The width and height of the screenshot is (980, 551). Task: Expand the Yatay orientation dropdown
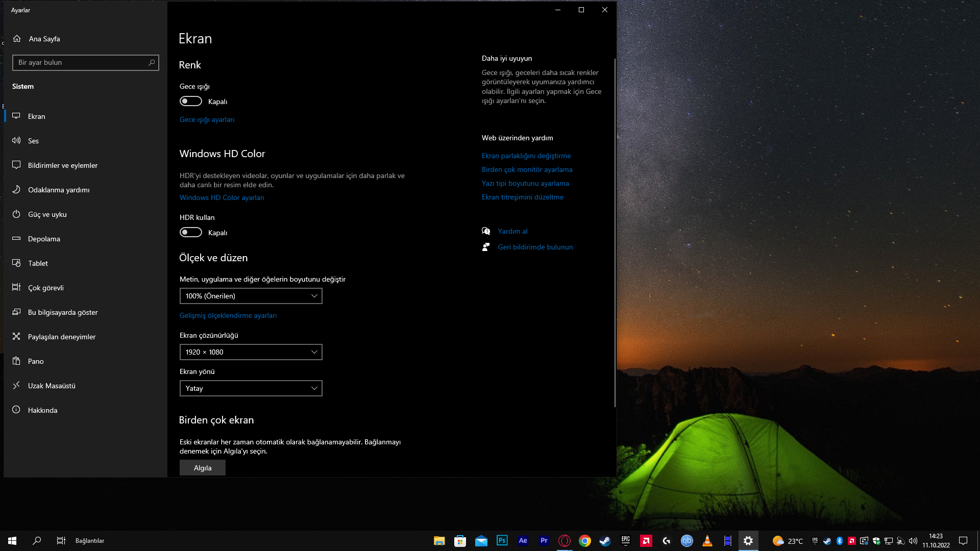point(251,388)
